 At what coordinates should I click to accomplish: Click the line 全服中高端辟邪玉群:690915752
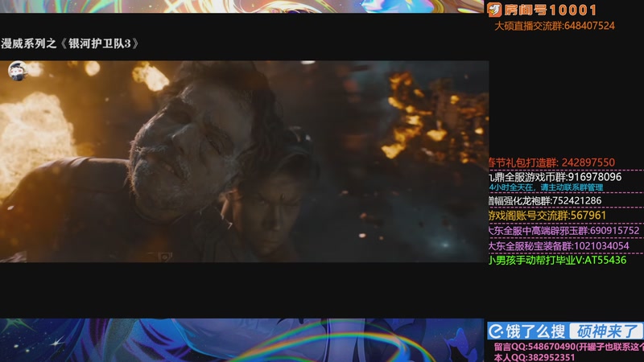564,231
